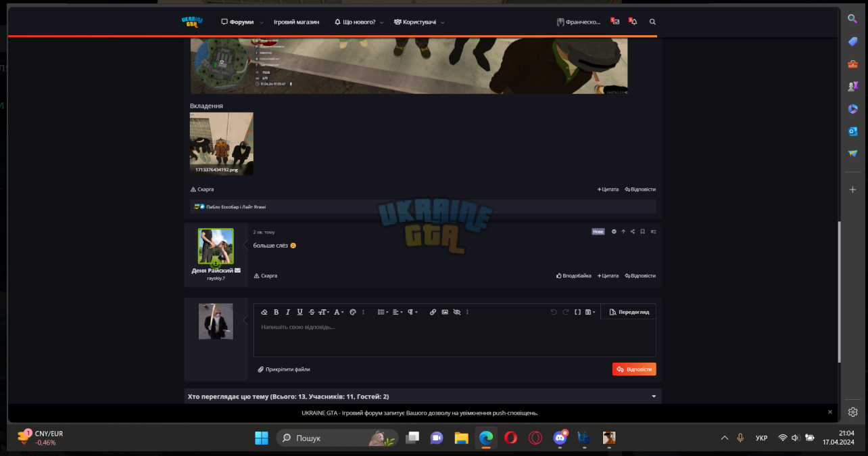Open File Explorer from taskbar
The height and width of the screenshot is (456, 868).
click(462, 438)
